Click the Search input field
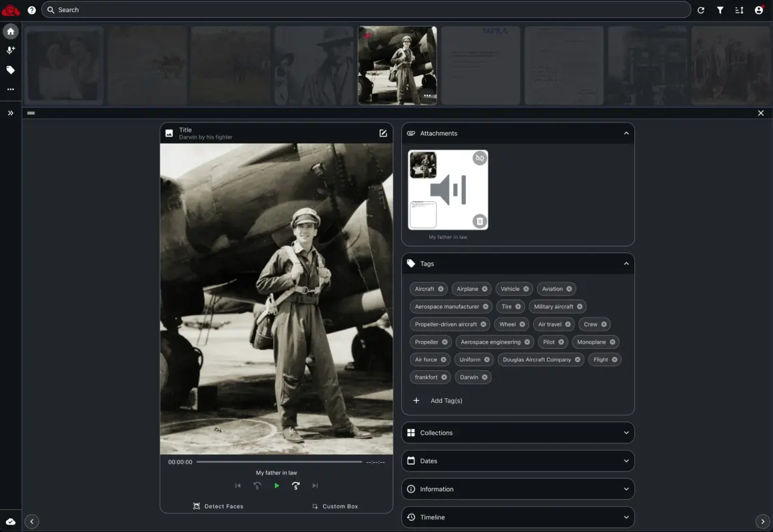 tap(366, 10)
